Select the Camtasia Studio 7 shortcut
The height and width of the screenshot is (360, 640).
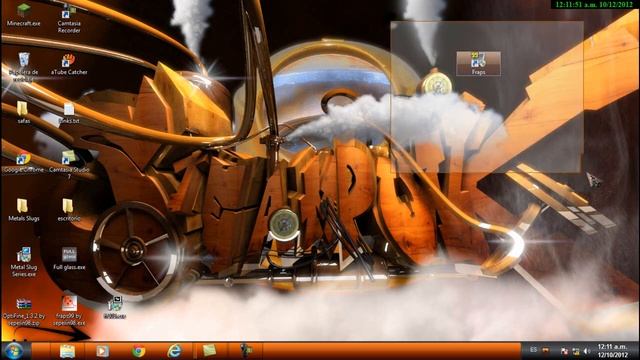point(69,165)
